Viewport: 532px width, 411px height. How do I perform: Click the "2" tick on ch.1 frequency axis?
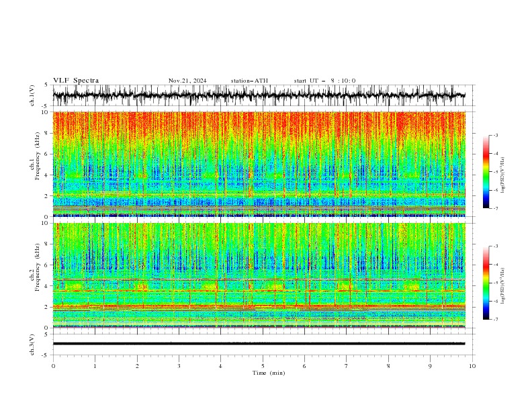[46, 195]
